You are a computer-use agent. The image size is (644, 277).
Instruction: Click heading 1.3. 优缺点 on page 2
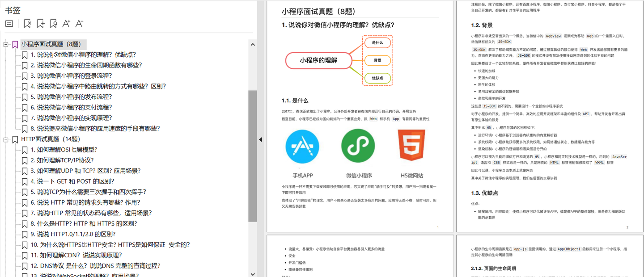point(484,193)
